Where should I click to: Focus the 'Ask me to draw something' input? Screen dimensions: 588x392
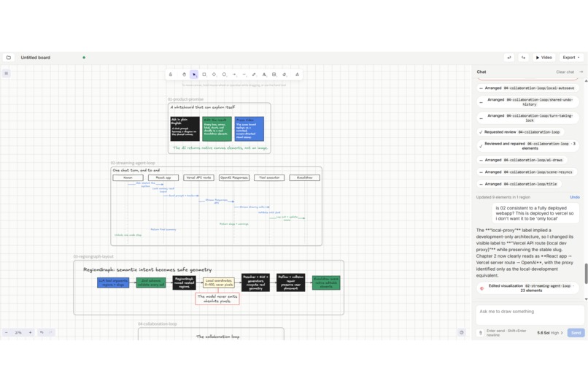(x=530, y=315)
